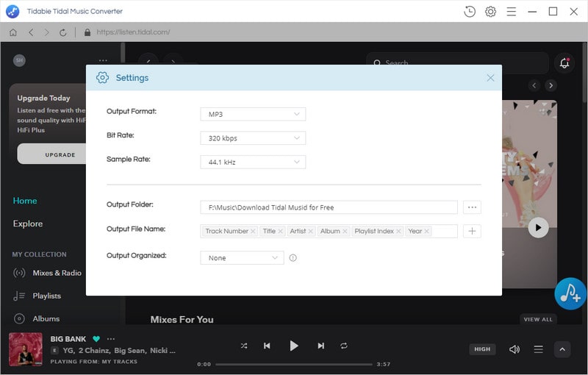The image size is (588, 375).
Task: Click the Upgrade button in sidebar
Action: coord(51,154)
